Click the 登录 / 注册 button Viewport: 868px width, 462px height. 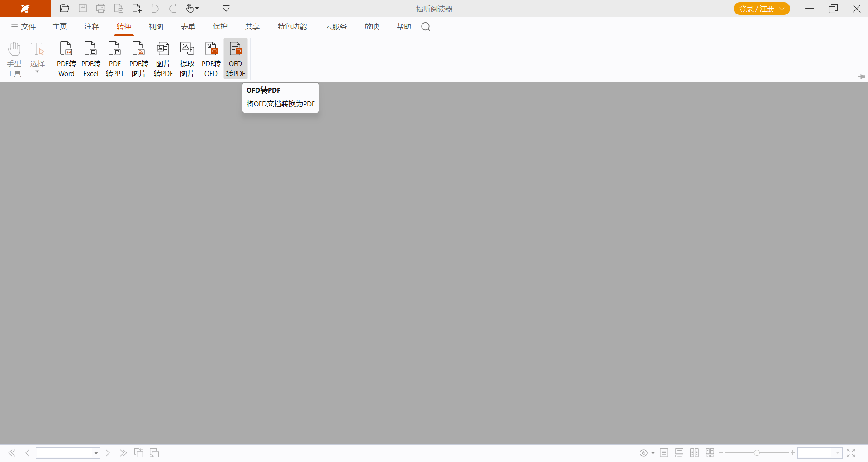click(x=761, y=9)
